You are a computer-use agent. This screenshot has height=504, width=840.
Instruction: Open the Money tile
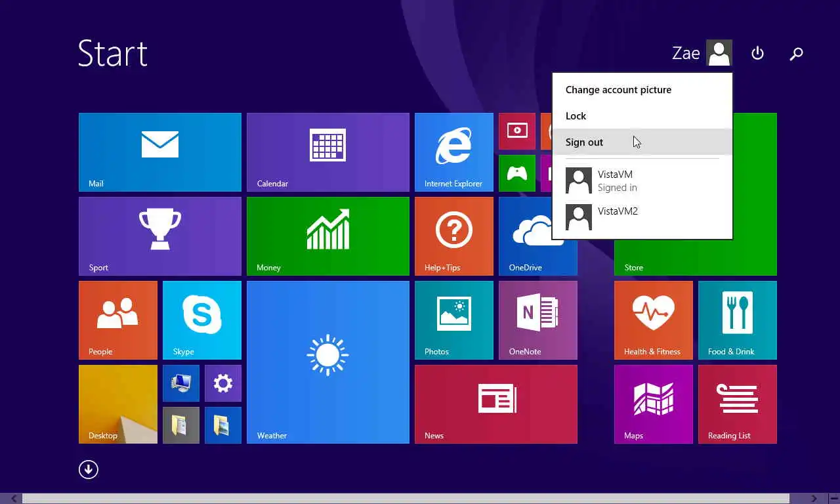(x=328, y=236)
